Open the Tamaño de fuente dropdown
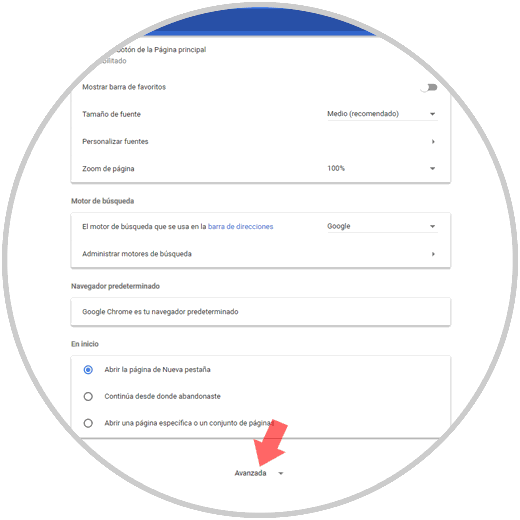The height and width of the screenshot is (520, 520). point(382,114)
